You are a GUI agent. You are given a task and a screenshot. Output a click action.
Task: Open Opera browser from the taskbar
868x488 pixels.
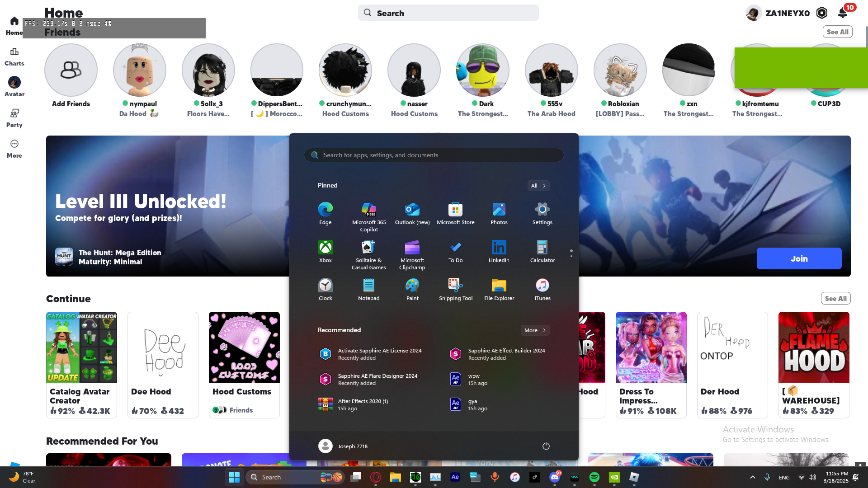click(375, 477)
